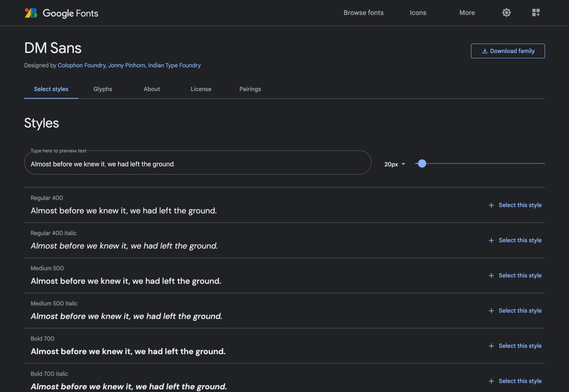The height and width of the screenshot is (392, 569).
Task: Click the plus icon for Bold 700
Action: (x=491, y=346)
